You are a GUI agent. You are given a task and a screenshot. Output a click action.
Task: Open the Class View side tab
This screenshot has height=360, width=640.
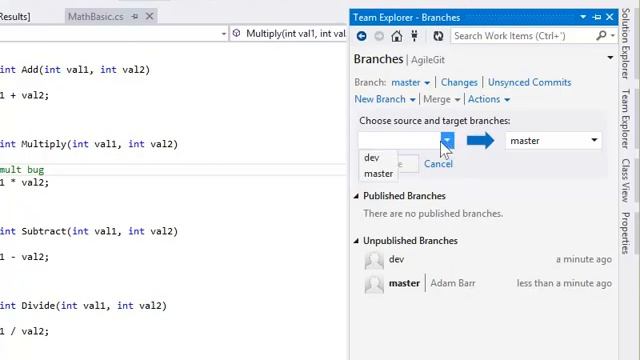click(x=625, y=180)
